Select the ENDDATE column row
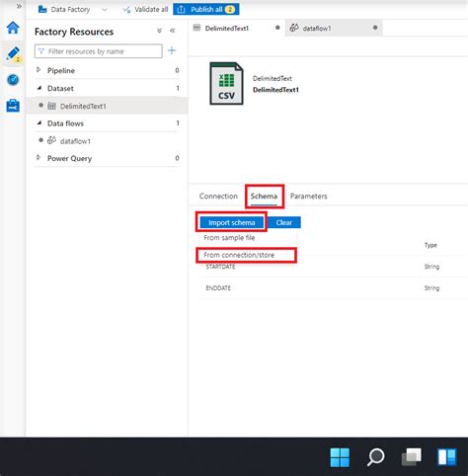 pyautogui.click(x=333, y=288)
